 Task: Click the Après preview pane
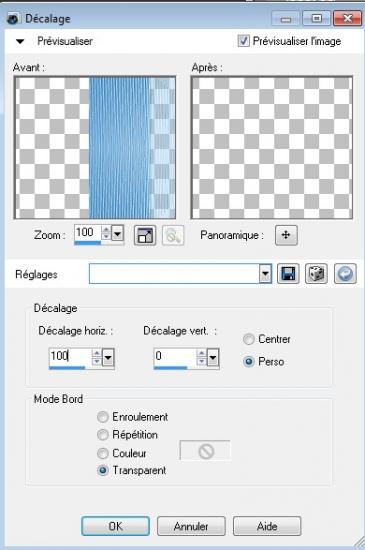pyautogui.click(x=272, y=148)
